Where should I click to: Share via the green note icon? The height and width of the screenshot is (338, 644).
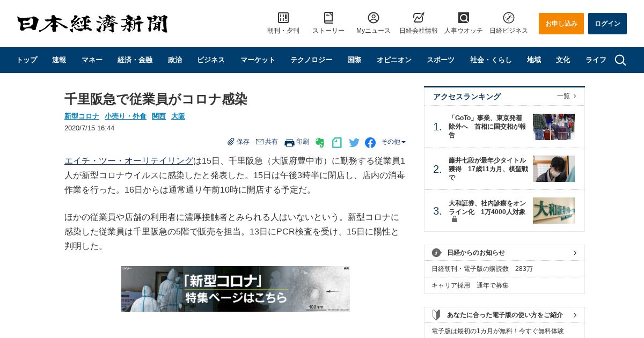[x=337, y=143]
